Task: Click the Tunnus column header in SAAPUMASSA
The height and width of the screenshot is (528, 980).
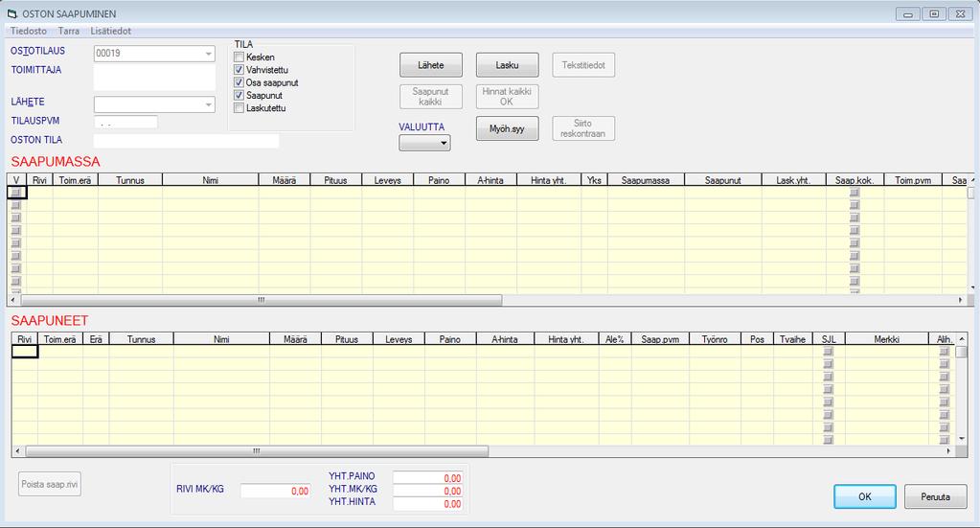Action: (130, 180)
